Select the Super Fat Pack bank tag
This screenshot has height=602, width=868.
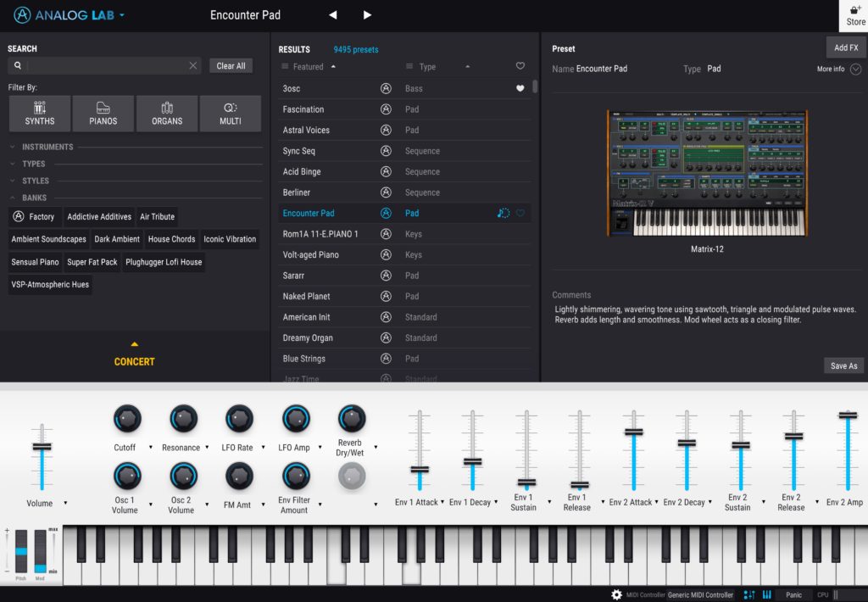[x=92, y=262]
